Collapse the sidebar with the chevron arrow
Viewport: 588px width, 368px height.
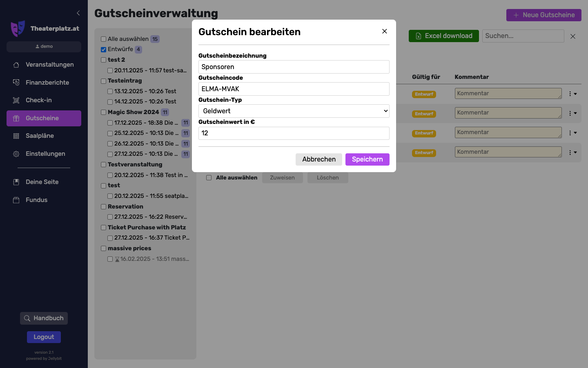tap(78, 13)
